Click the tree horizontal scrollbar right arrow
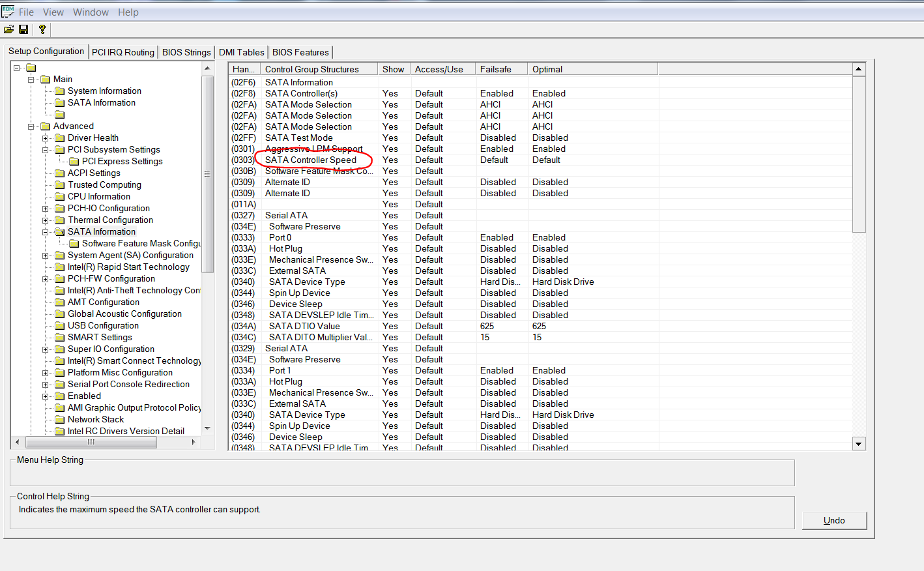 coord(194,442)
